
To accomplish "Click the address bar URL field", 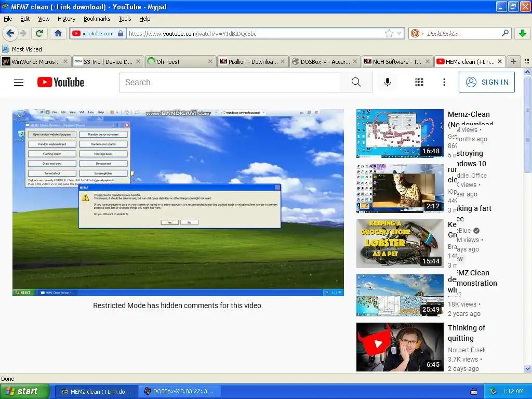I will pos(256,34).
